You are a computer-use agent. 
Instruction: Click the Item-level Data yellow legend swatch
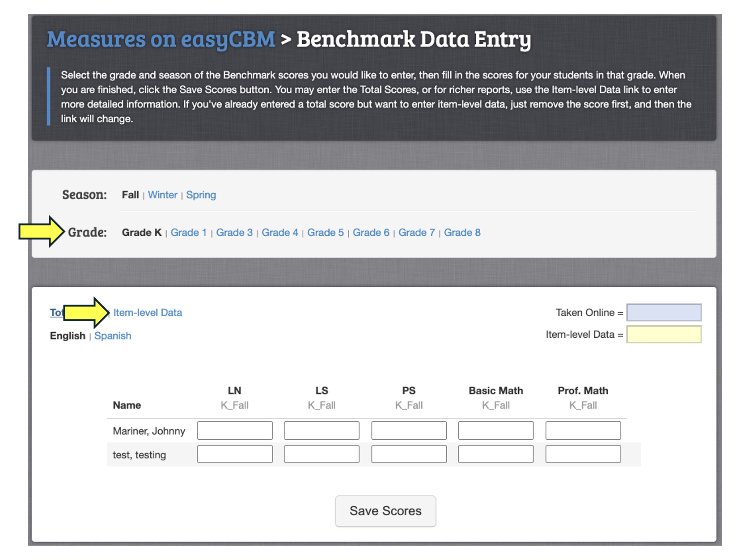point(664,335)
